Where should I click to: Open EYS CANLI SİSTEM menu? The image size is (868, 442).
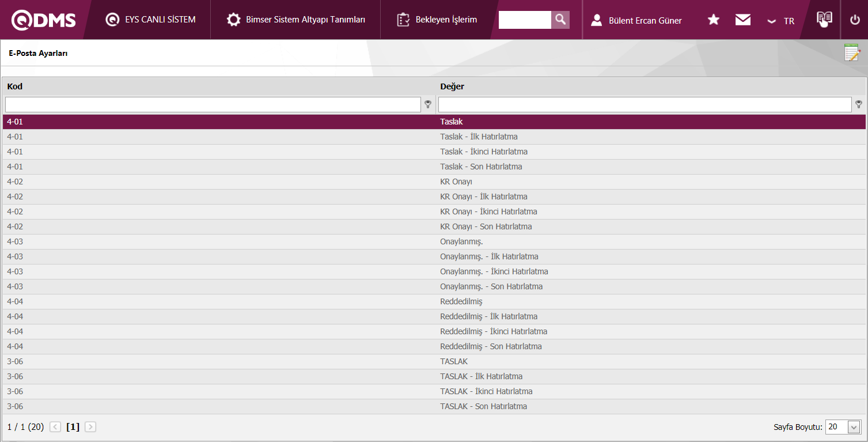151,20
